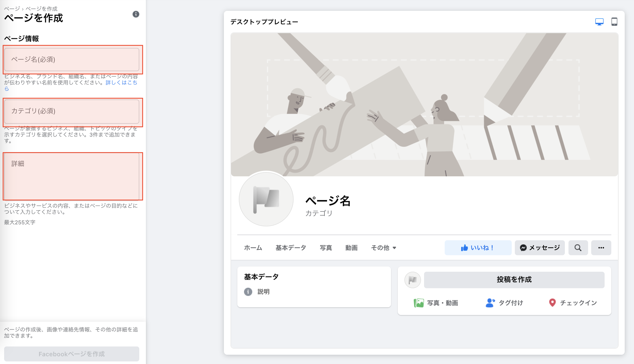The width and height of the screenshot is (634, 364).
Task: Click the いいね! button
Action: pyautogui.click(x=478, y=247)
